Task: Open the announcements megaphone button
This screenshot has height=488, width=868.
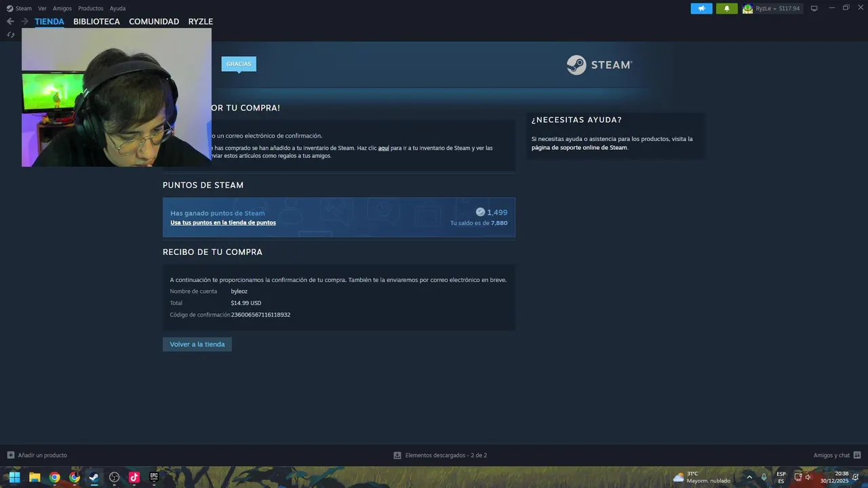Action: pos(701,8)
